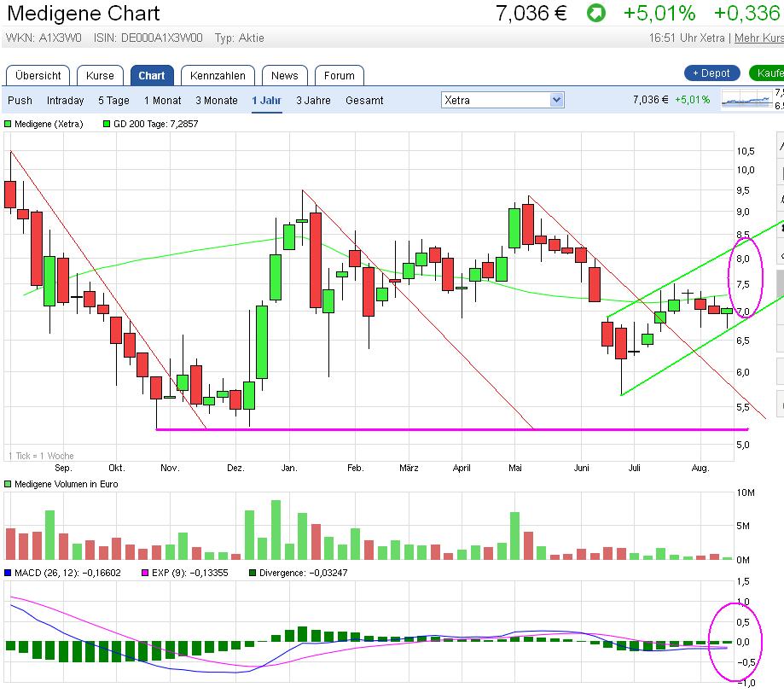Show the Gesamt time range
Viewport: 784px width, 699px height.
coord(364,101)
